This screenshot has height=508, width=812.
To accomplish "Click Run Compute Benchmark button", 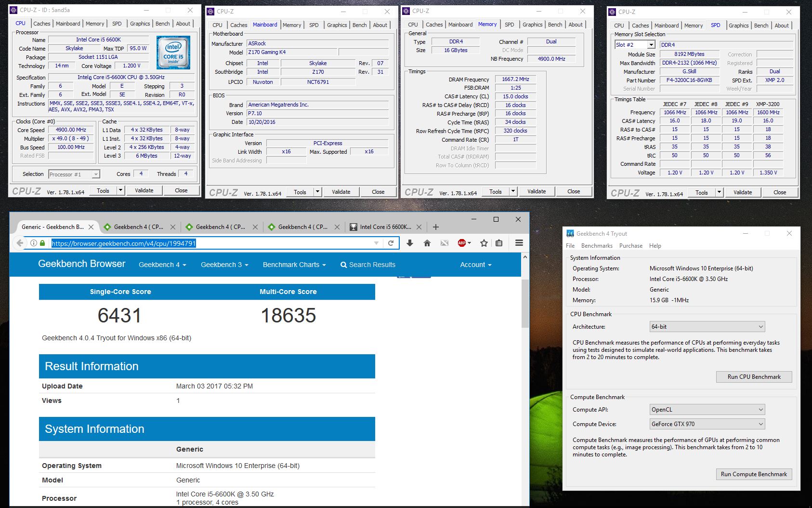I will pyautogui.click(x=754, y=474).
